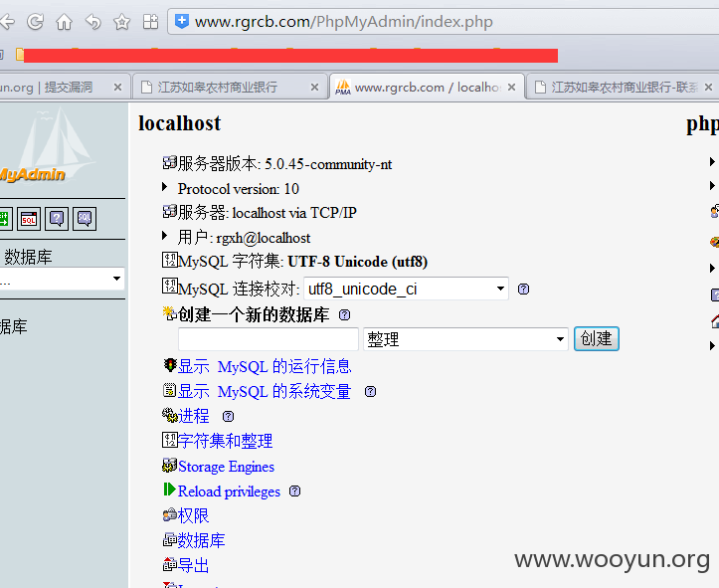
Task: Close the 提交漏洞 tab
Action: [x=118, y=87]
